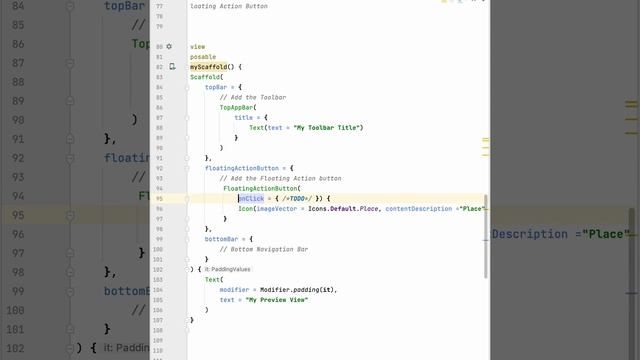Click the /*TODO*/ comment on line 95

coord(297,198)
